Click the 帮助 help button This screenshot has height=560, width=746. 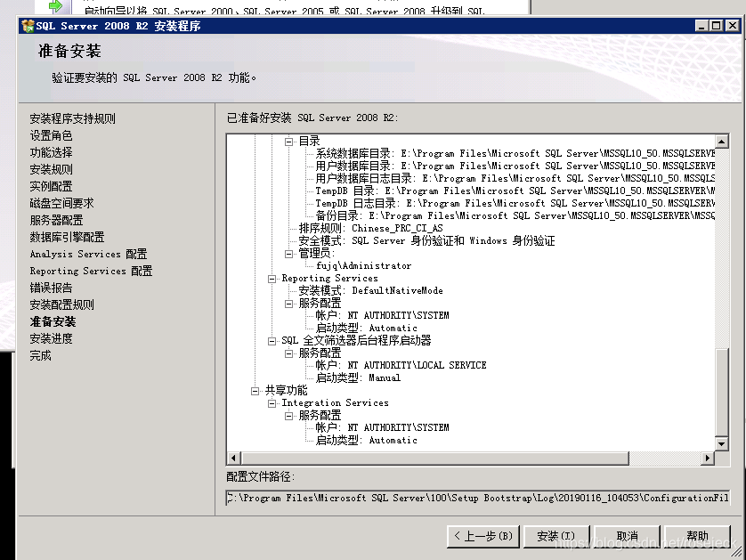(697, 537)
